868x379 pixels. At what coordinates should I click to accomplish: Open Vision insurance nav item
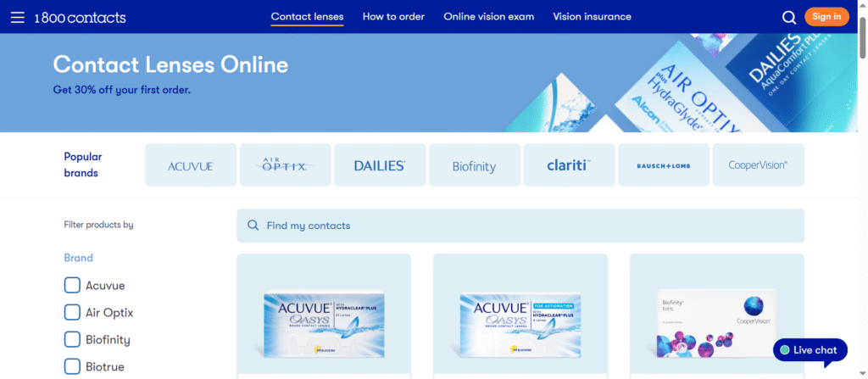click(x=592, y=17)
